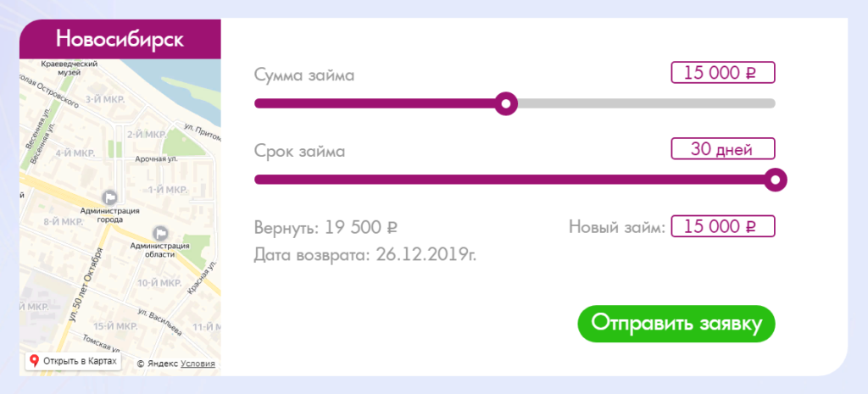This screenshot has width=868, height=394.
Task: Click the Срок займа slider handle
Action: pos(776,180)
